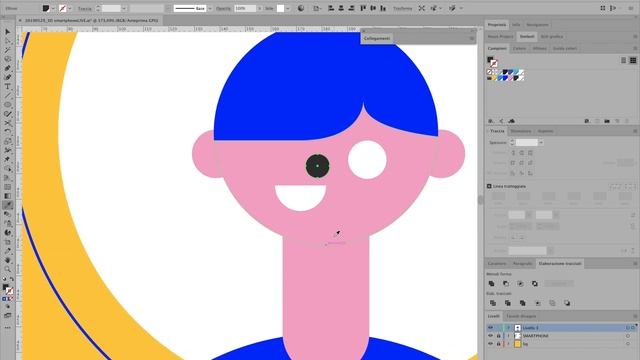Click the Exclude shape mode icon

coord(535,284)
